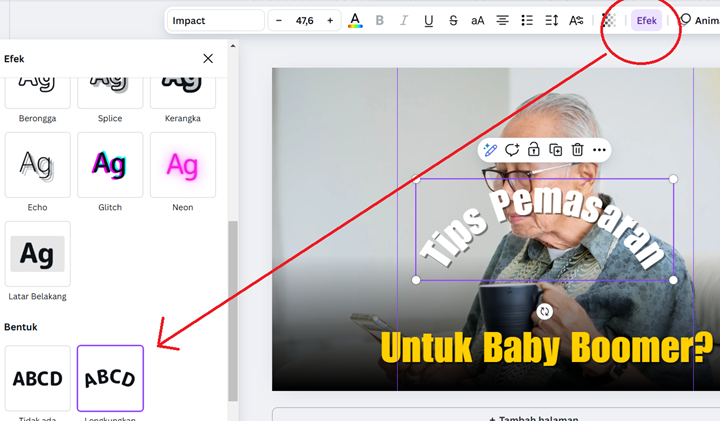Click the rotate handle below text box
Viewport: 720px width, 421px height.
(545, 312)
